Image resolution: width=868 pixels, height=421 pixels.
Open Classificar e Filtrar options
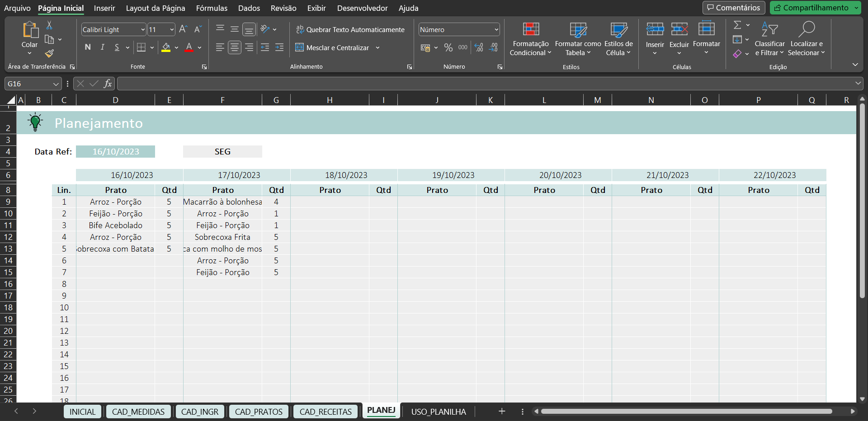point(770,40)
